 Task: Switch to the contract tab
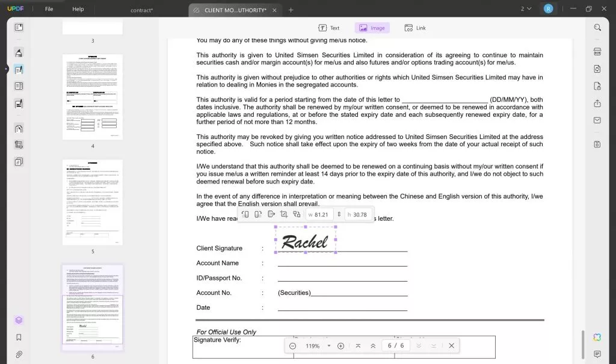pyautogui.click(x=142, y=10)
